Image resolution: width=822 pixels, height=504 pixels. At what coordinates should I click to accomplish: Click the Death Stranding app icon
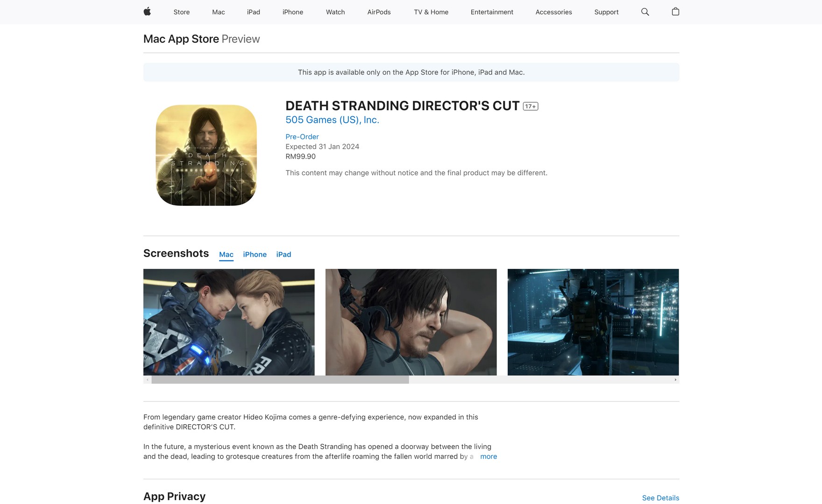206,155
